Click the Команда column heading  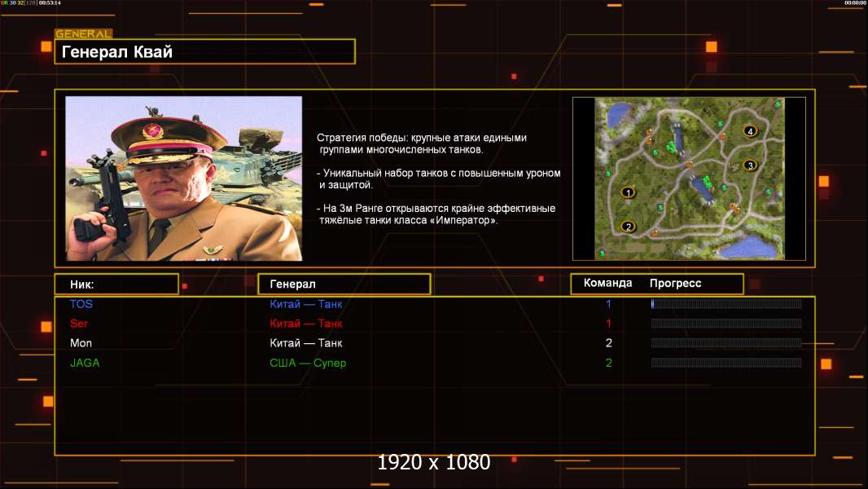607,284
